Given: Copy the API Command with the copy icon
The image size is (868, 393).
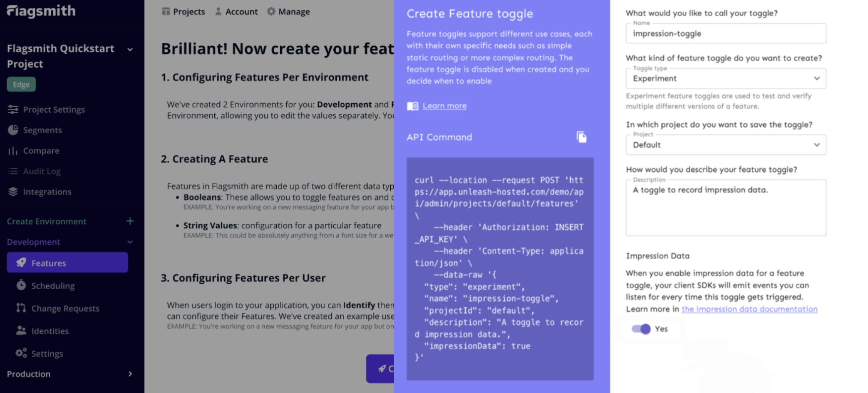Looking at the screenshot, I should (x=581, y=137).
